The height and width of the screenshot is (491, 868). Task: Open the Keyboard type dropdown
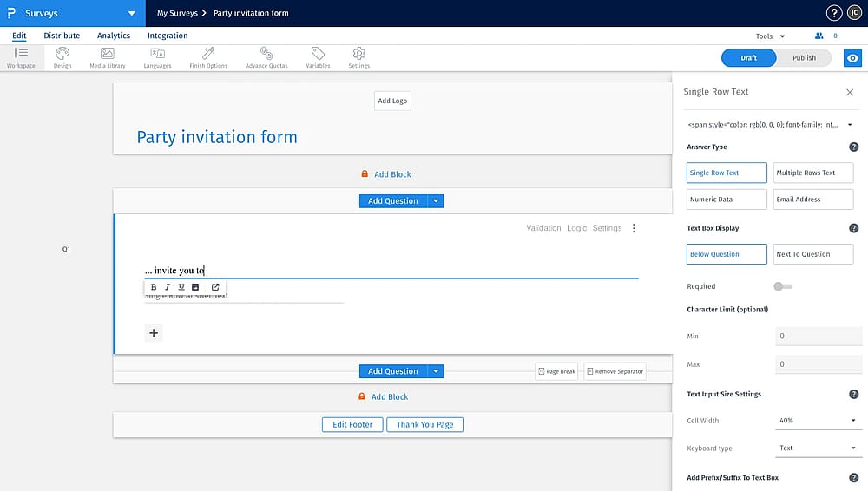point(818,448)
